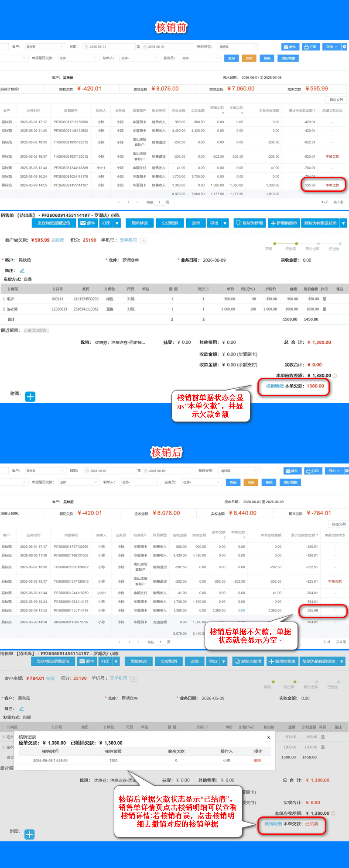The height and width of the screenshot is (868, 349).
Task: Click 复制为新增 copy button in 核销前 sale order
Action: pos(250,223)
